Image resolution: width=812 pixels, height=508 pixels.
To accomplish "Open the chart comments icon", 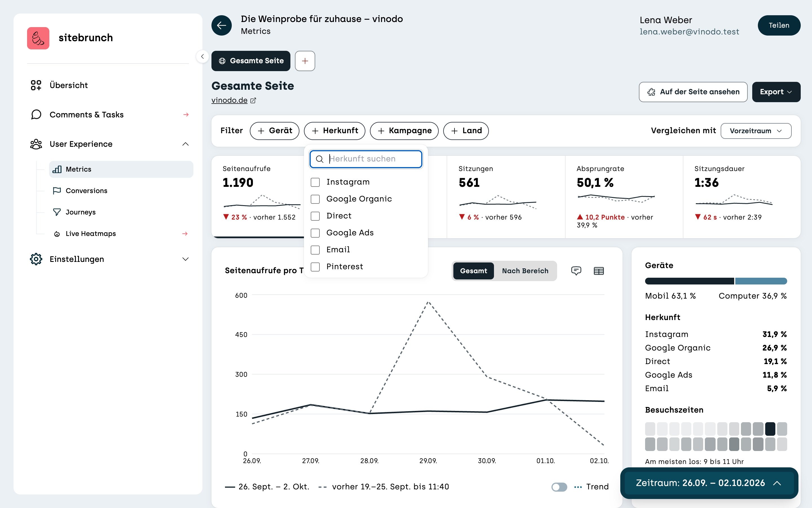I will (x=576, y=270).
